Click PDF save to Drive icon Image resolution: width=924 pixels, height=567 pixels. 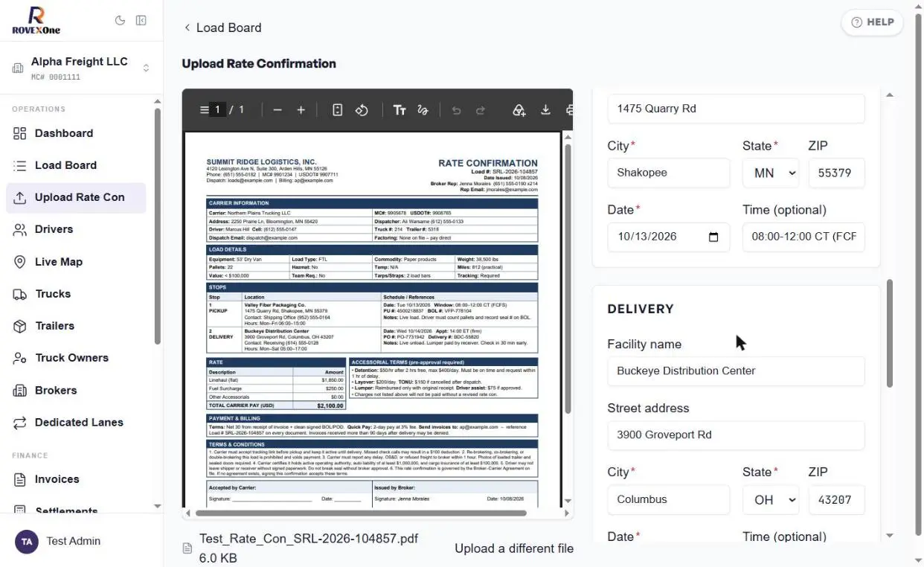(x=519, y=109)
